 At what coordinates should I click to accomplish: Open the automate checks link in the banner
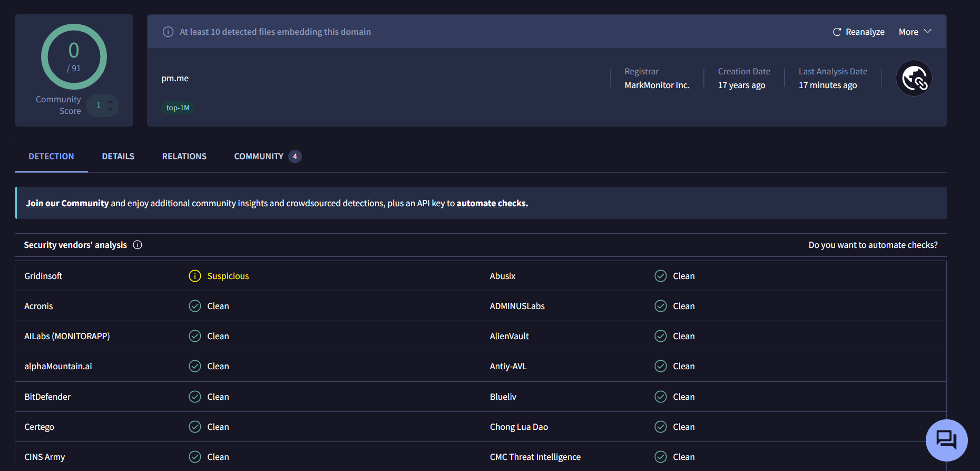tap(492, 203)
